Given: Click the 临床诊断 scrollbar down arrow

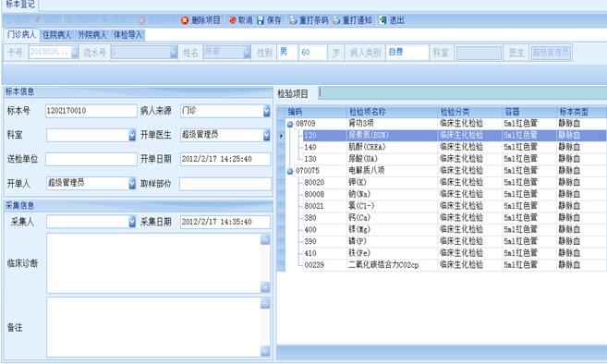Looking at the screenshot, I should point(265,287).
